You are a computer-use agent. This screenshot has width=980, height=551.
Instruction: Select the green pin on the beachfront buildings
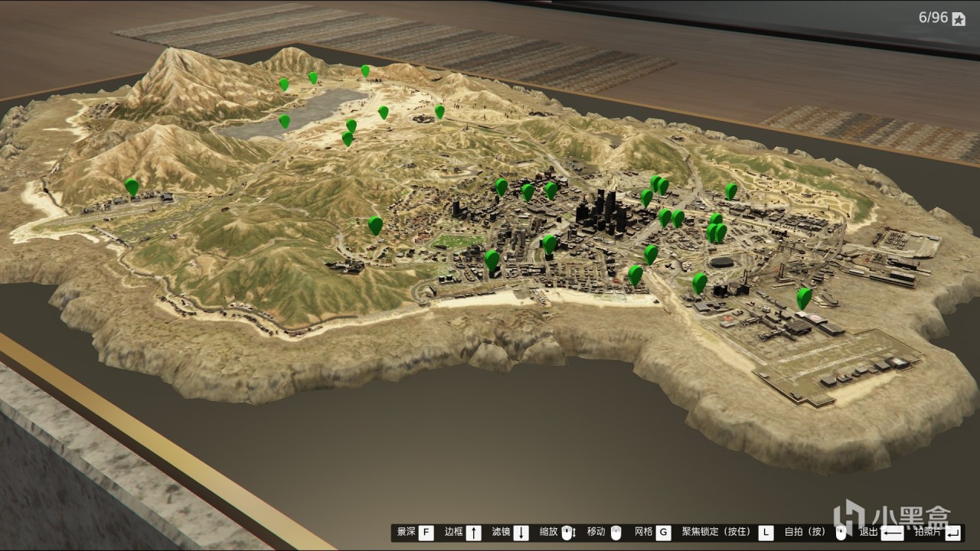(492, 259)
